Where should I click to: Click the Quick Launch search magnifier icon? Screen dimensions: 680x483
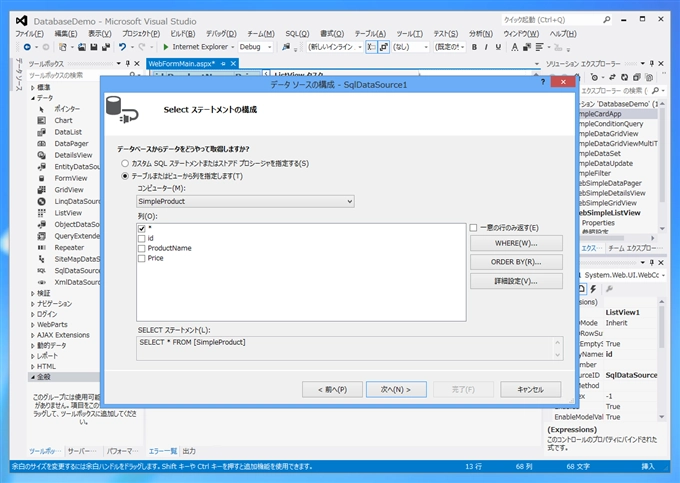click(607, 20)
